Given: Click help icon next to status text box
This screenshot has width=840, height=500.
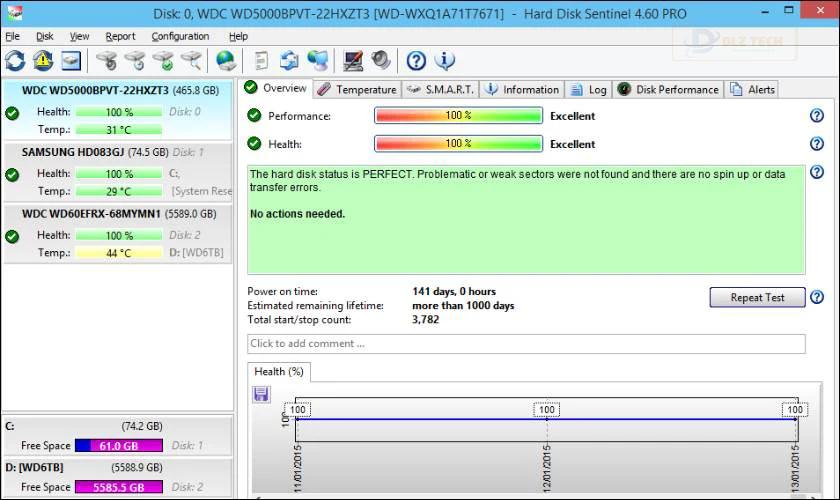Looking at the screenshot, I should 816,172.
